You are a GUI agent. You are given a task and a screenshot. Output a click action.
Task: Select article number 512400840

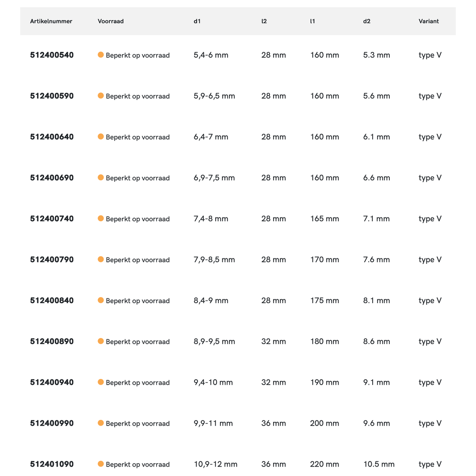(x=52, y=301)
